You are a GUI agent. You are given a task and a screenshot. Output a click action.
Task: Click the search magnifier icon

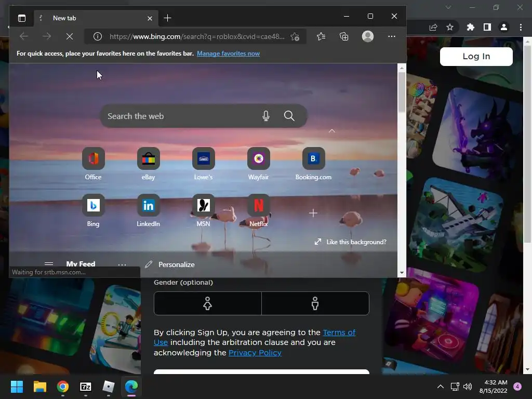[289, 116]
